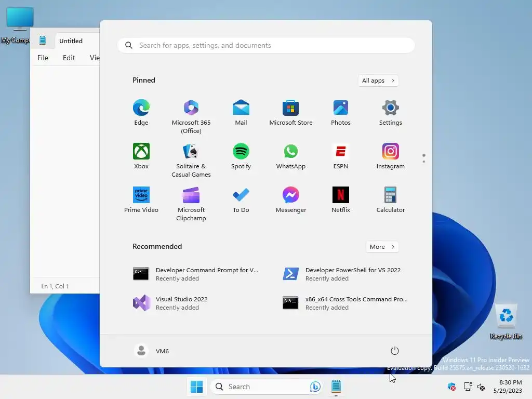Open Developer Command Prompt recommendation
The image size is (532, 399).
[196, 274]
